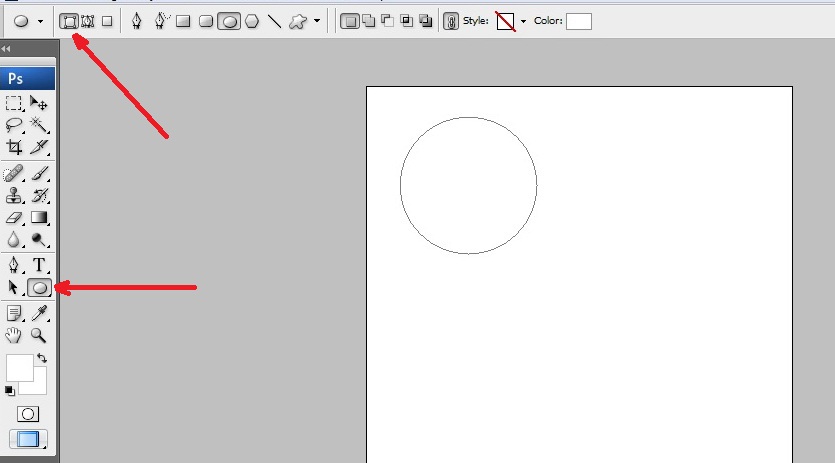
Task: Select the Clone Stamp tool
Action: point(13,196)
